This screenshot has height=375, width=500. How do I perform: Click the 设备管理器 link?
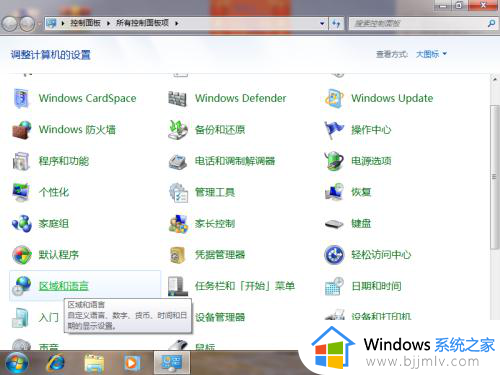[220, 317]
